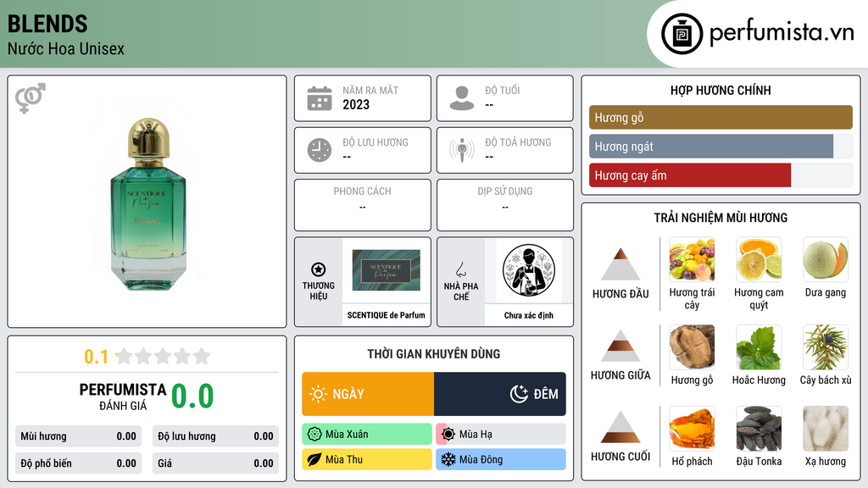Click the blue-grey Hương ngát accord bar
This screenshot has height=488, width=868.
click(711, 147)
